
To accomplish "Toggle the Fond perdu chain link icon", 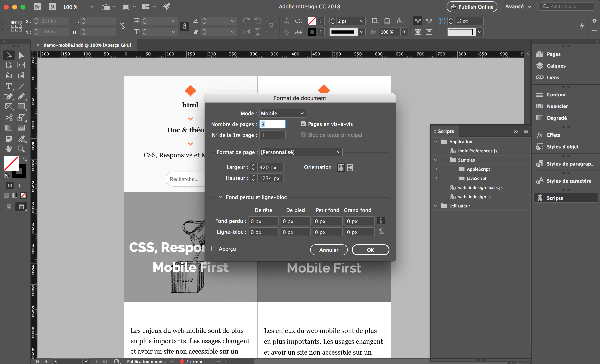I will coord(381,221).
